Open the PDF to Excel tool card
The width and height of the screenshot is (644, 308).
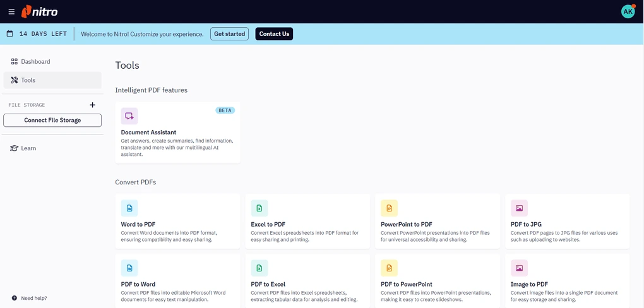click(307, 281)
